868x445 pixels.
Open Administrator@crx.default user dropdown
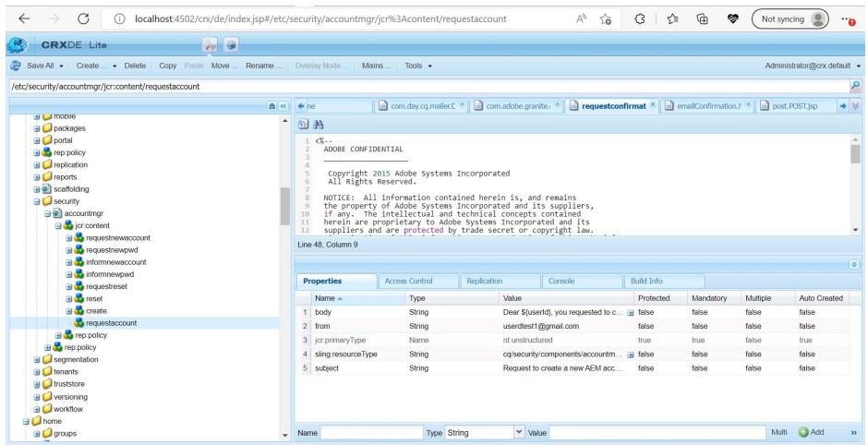click(814, 66)
